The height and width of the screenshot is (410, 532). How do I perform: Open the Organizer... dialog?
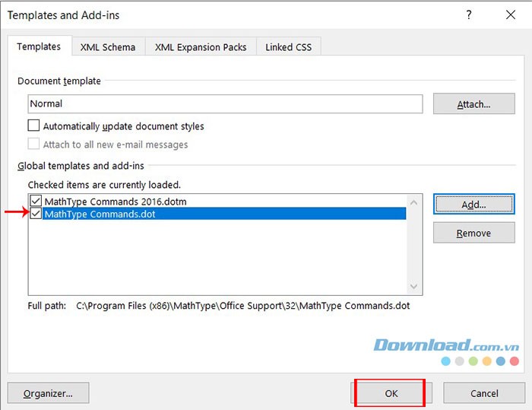point(48,393)
